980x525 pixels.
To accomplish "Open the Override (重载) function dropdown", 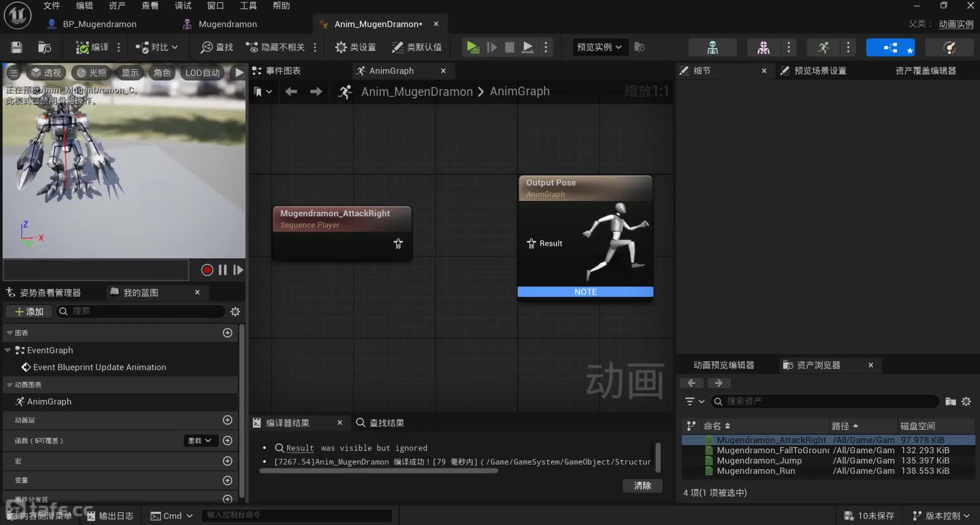I will pyautogui.click(x=200, y=441).
